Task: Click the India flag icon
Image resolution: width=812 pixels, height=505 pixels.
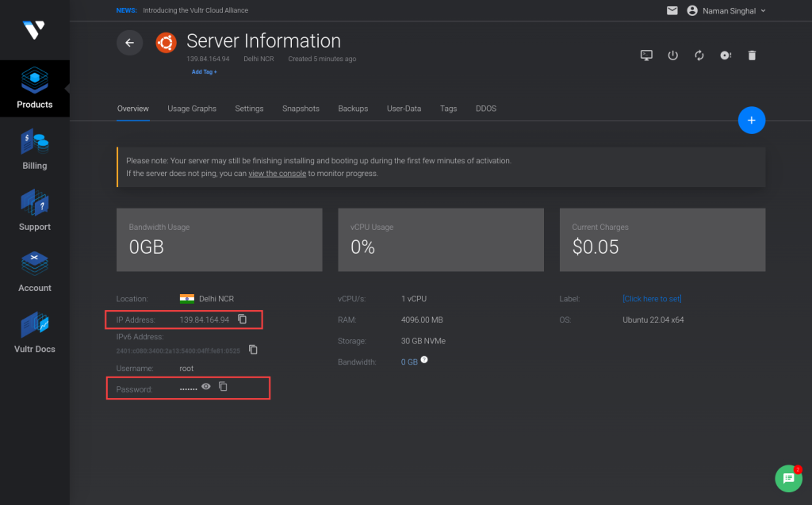Action: click(187, 298)
